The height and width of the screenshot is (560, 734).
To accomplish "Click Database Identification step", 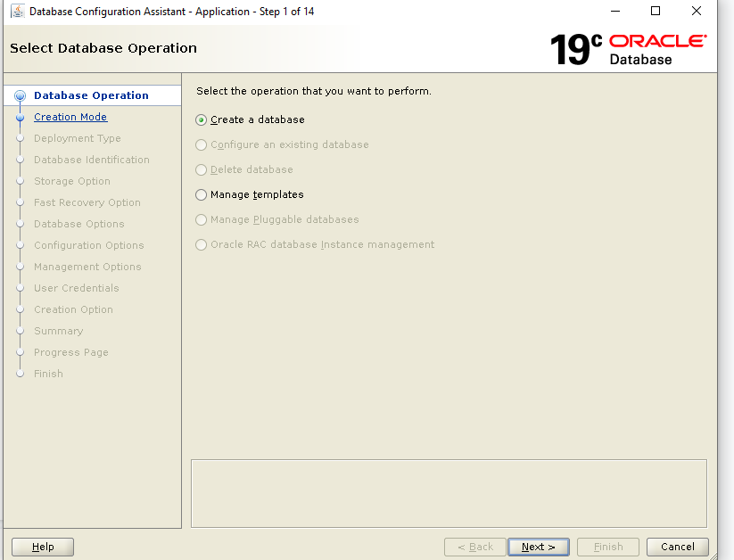I will (92, 160).
